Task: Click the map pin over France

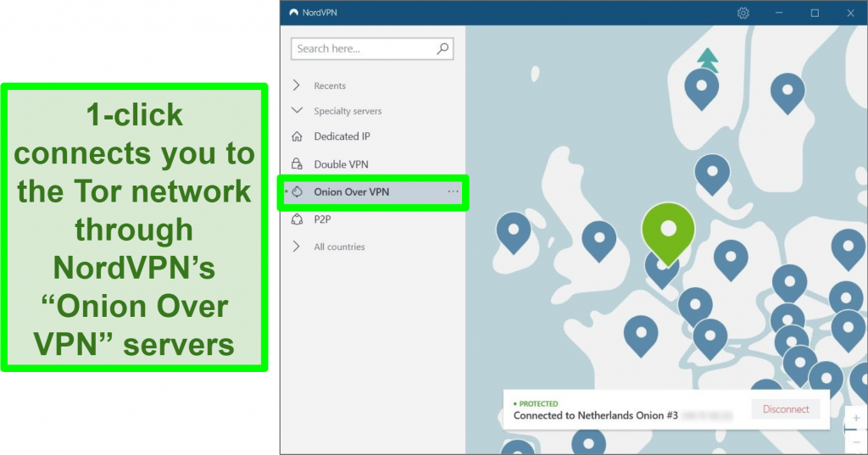Action: (641, 335)
